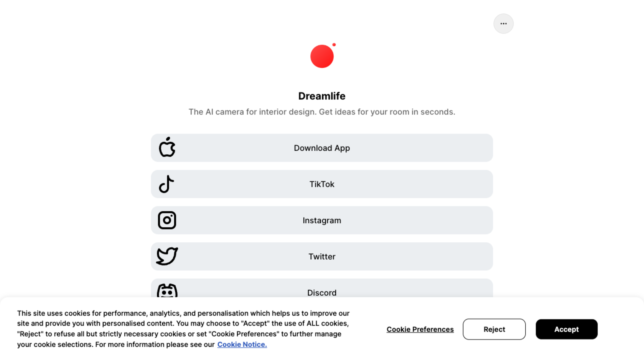Click the cookie banner description text
This screenshot has height=362, width=644.
click(183, 329)
